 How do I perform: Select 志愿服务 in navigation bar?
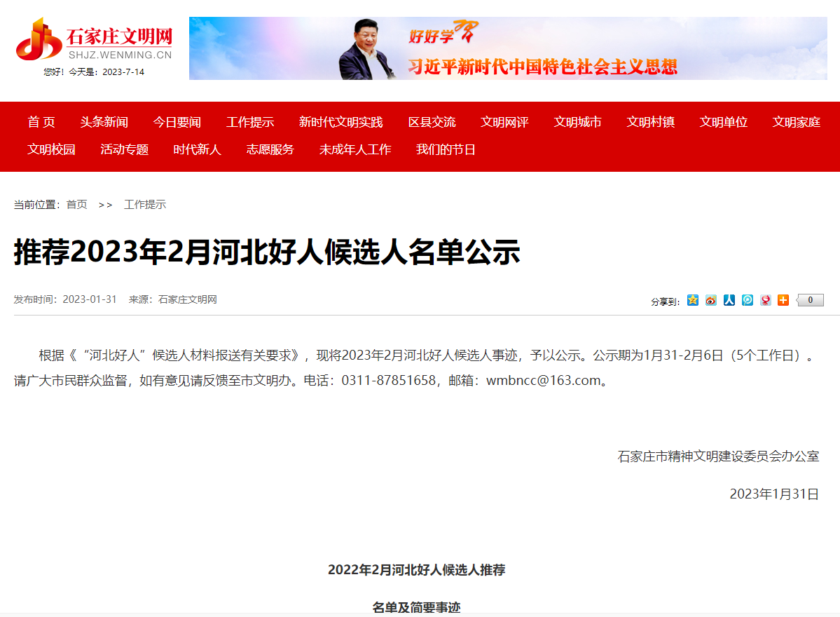pyautogui.click(x=270, y=149)
